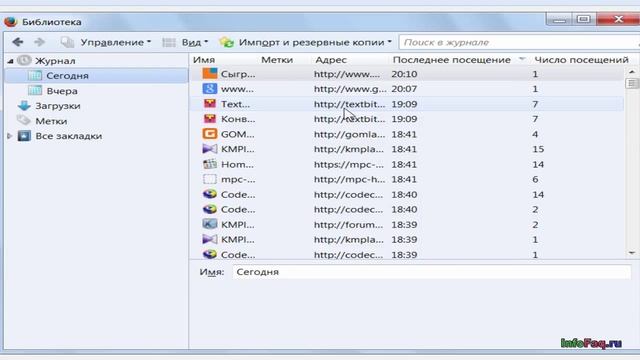Click the Вид list view icon
640x360 pixels.
click(169, 42)
